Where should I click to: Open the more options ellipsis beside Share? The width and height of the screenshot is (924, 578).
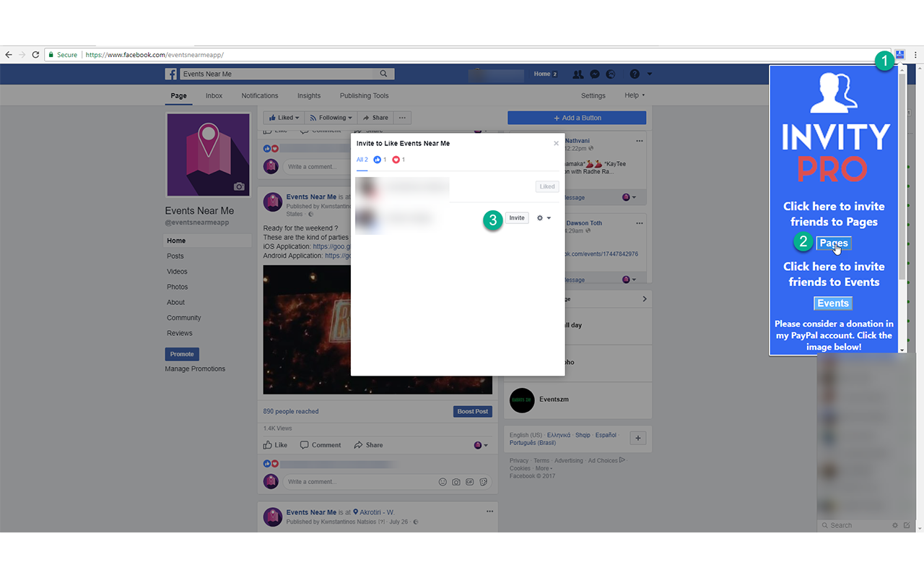tap(403, 118)
